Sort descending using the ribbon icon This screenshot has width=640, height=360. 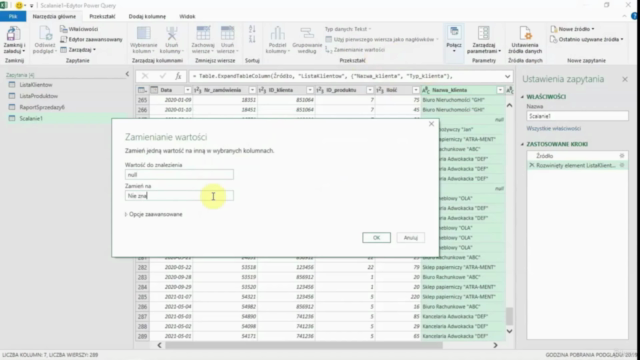pos(252,39)
